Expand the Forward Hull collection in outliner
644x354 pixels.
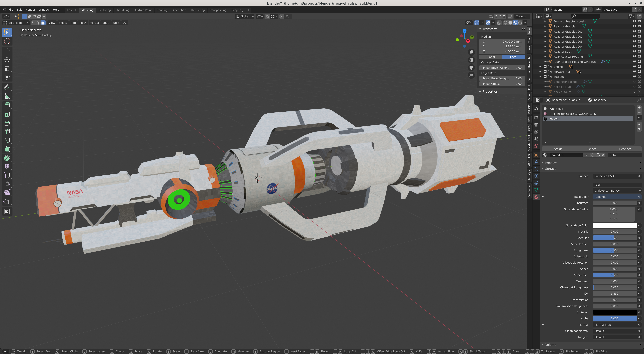pyautogui.click(x=540, y=71)
